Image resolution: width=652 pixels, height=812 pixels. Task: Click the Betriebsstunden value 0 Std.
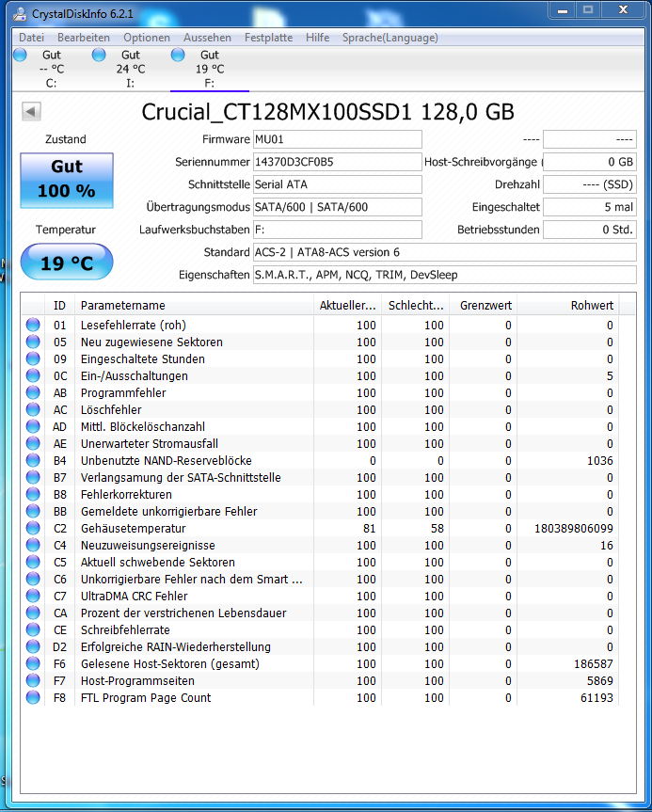tap(590, 230)
